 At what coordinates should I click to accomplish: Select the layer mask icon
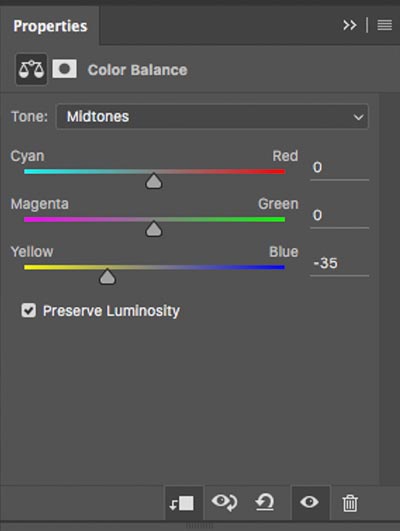pos(64,69)
